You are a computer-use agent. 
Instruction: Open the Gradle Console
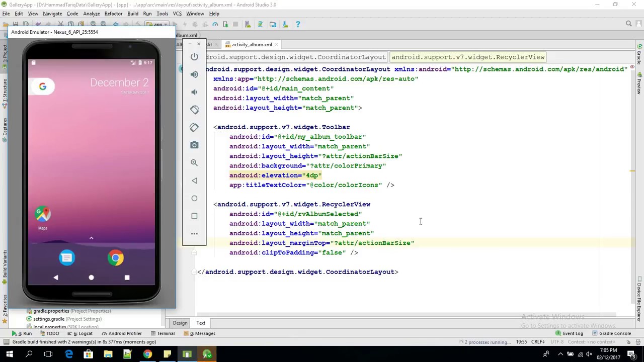(x=611, y=333)
